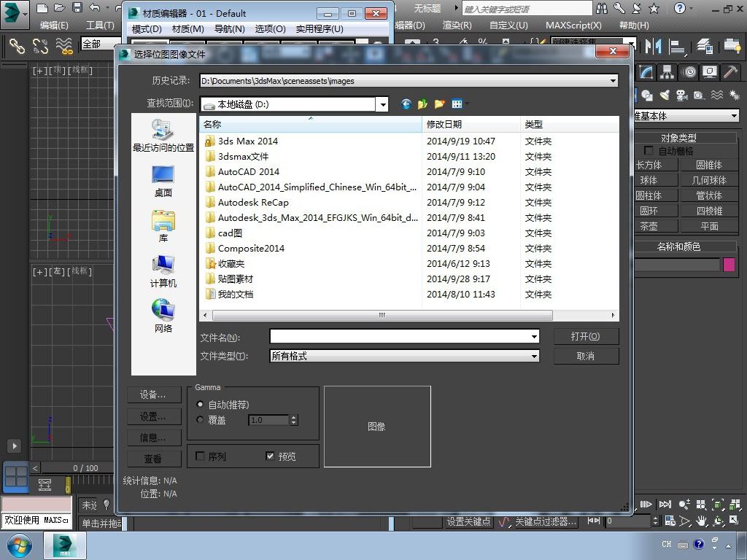747x560 pixels.
Task: Open Material Editor 实用程序(U) menu
Action: tap(320, 29)
